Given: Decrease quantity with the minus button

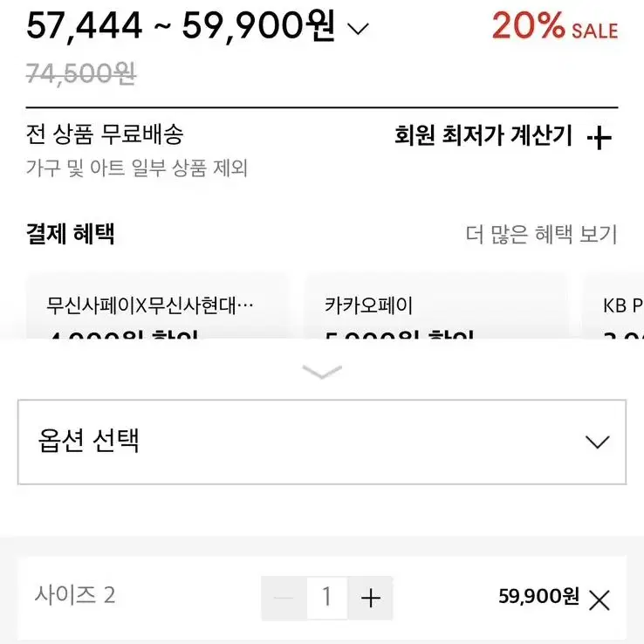Looking at the screenshot, I should click(x=284, y=598).
